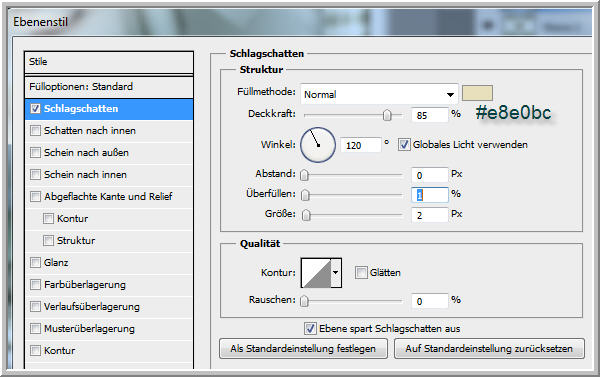Enable Musterüberlagerung checkbox
This screenshot has width=600, height=377.
pyautogui.click(x=35, y=328)
